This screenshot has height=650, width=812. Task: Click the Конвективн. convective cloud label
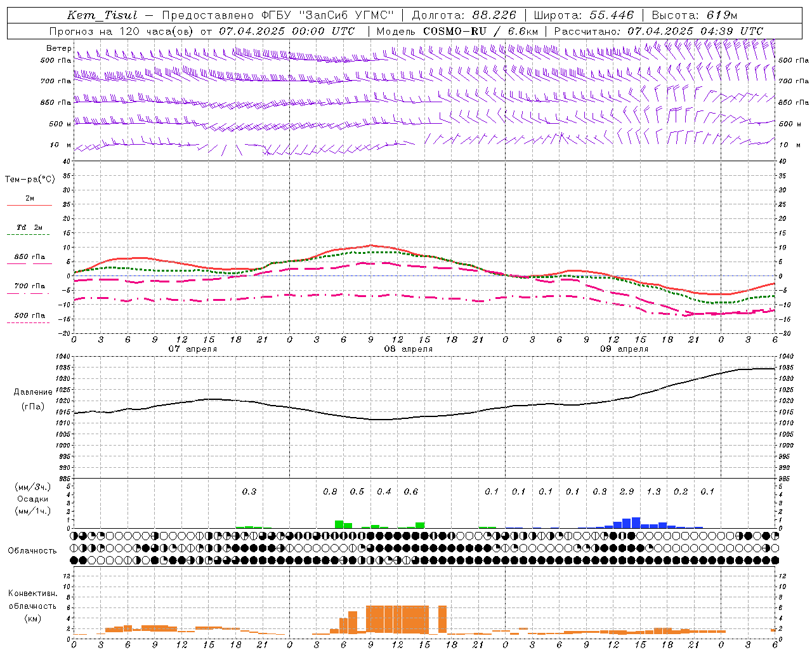tap(33, 594)
